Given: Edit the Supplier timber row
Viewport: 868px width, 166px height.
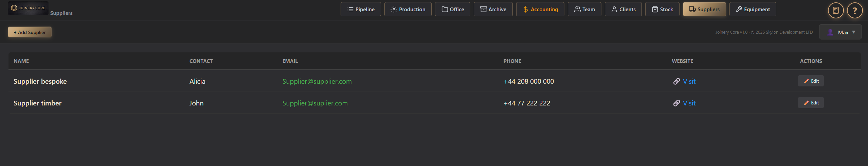Looking at the screenshot, I should (x=811, y=103).
